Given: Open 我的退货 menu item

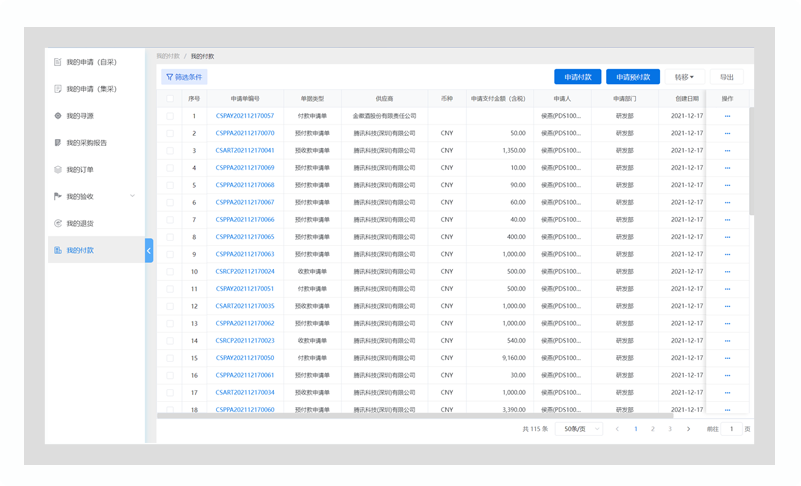Looking at the screenshot, I should 97,223.
